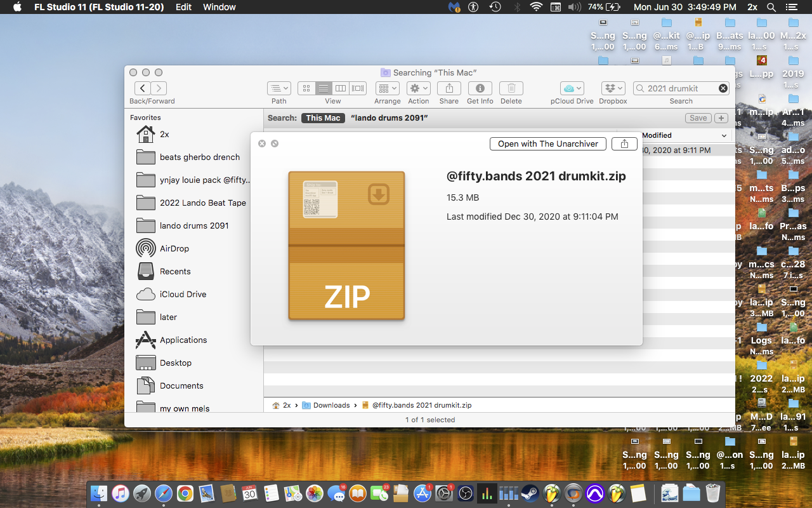812x508 pixels.
Task: Open the App Store from the Dock
Action: tap(422, 493)
